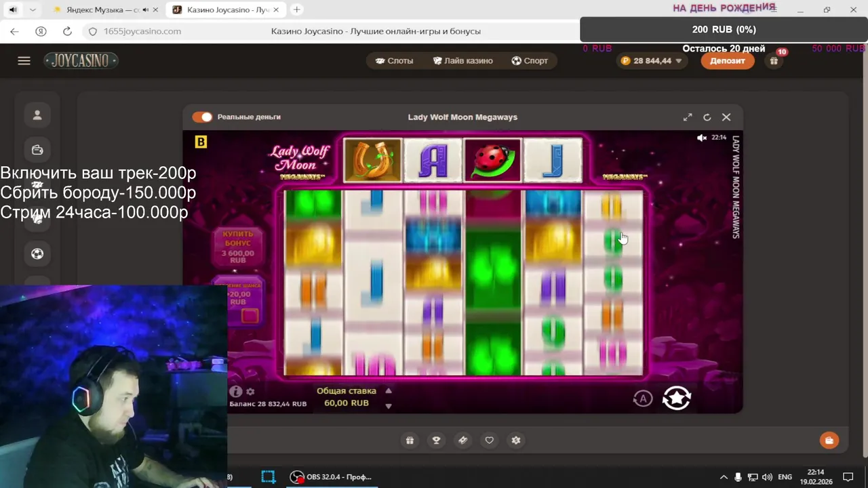This screenshot has height=488, width=868.
Task: Reload the browser page
Action: point(67,31)
